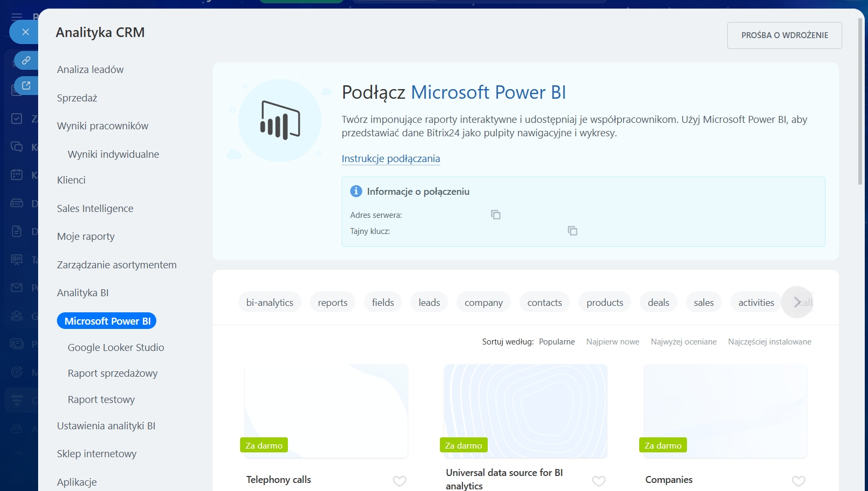Select Analiza leadów in sidebar
The height and width of the screenshot is (491, 868).
click(90, 69)
